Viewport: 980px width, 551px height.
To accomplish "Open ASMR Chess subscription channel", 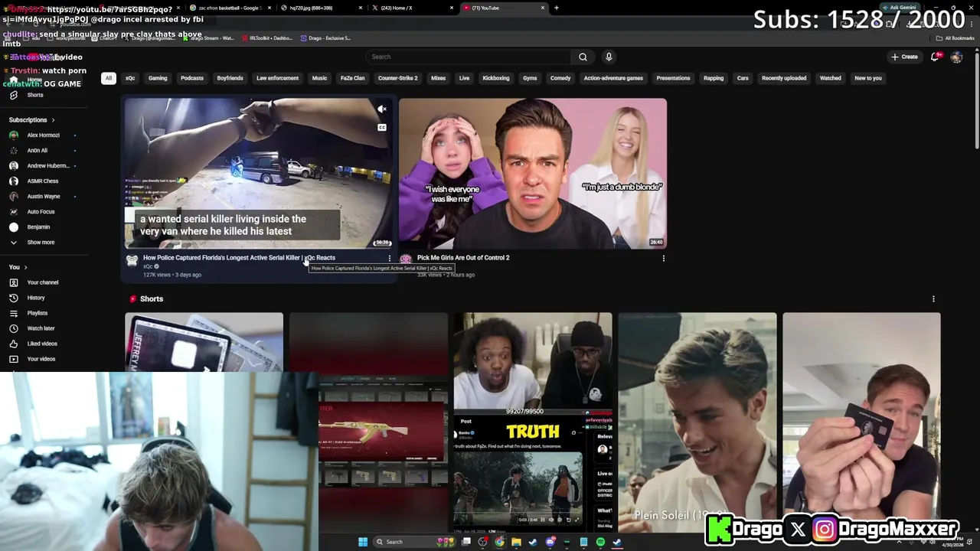I will 42,181.
